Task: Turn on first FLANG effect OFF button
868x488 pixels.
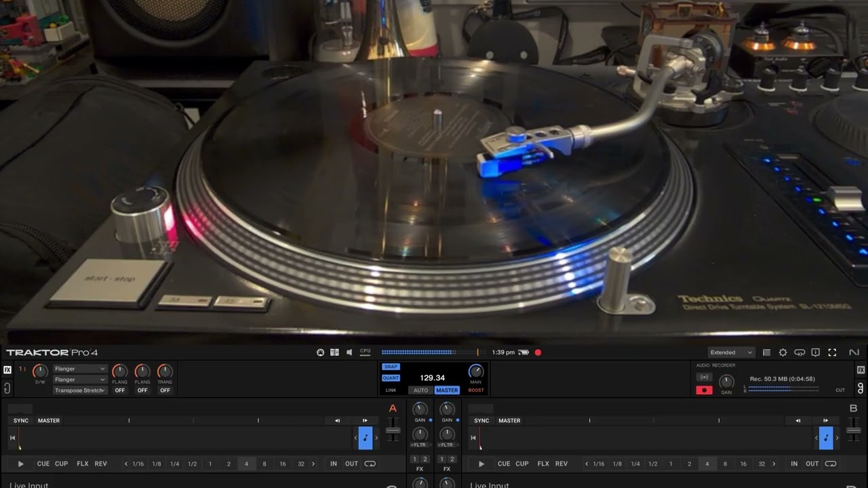Action: pos(120,390)
